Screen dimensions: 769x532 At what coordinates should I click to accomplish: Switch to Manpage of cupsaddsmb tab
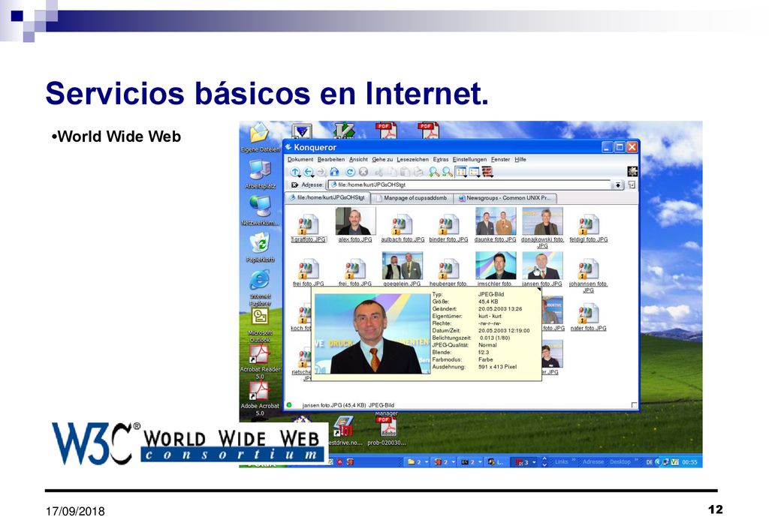point(412,198)
